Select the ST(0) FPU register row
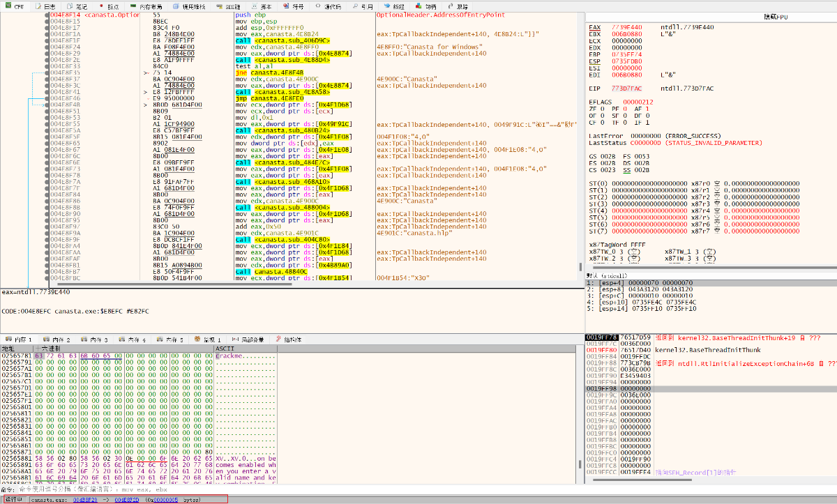The image size is (837, 504). (x=694, y=183)
